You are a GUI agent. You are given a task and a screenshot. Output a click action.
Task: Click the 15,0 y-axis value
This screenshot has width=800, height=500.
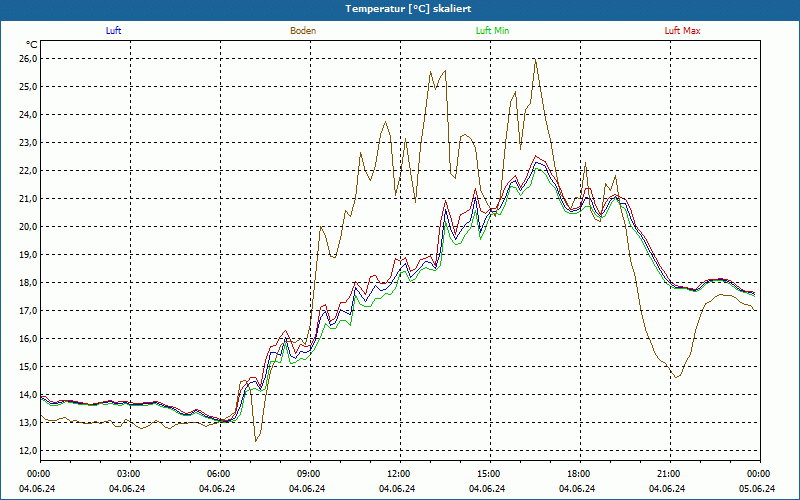(x=29, y=367)
